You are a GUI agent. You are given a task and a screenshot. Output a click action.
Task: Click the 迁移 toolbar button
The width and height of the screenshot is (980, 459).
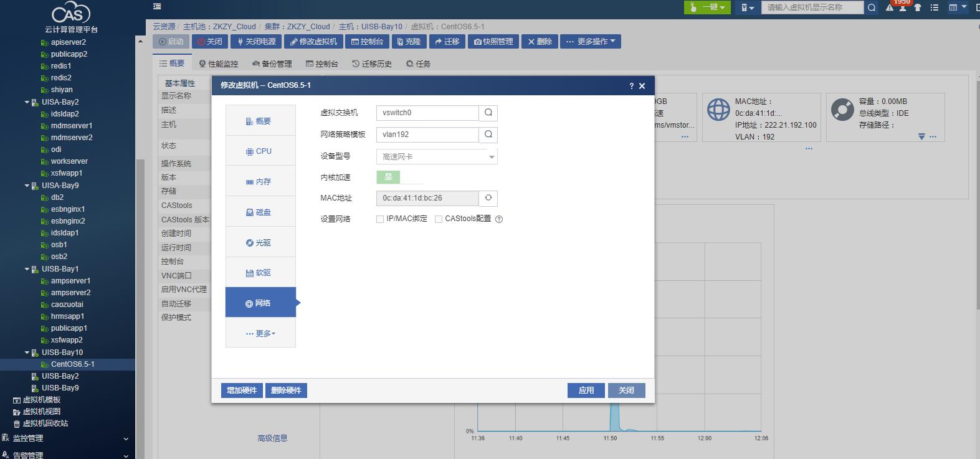[x=447, y=42]
